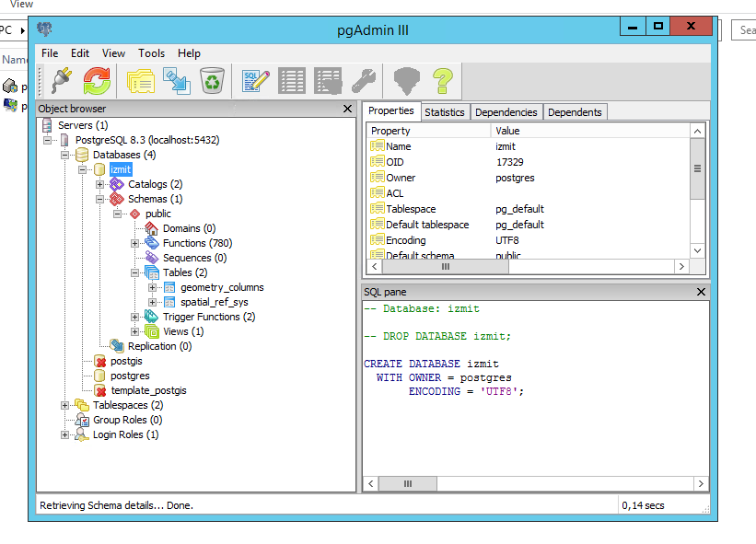The height and width of the screenshot is (544, 756).
Task: Click the guru hint icon
Action: (x=407, y=81)
